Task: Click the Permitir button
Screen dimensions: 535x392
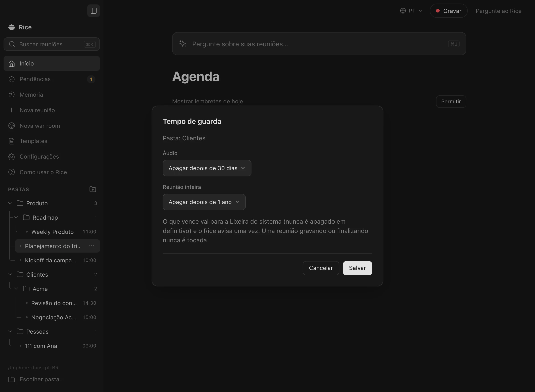Action: [451, 102]
